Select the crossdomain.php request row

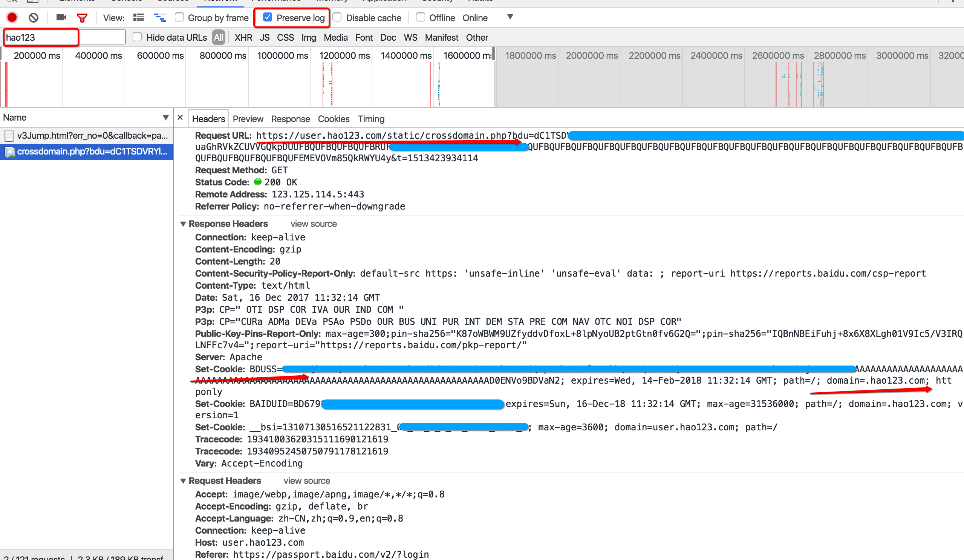click(x=87, y=151)
